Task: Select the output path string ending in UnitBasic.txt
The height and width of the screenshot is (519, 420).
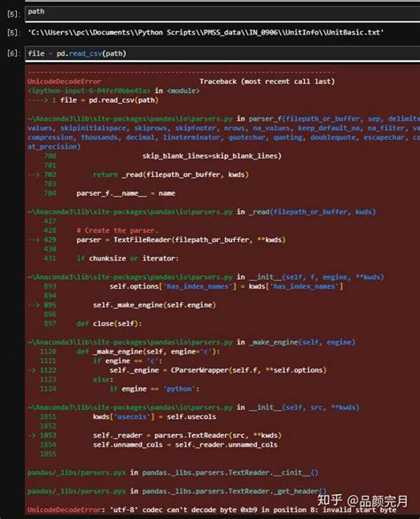Action: [x=206, y=33]
